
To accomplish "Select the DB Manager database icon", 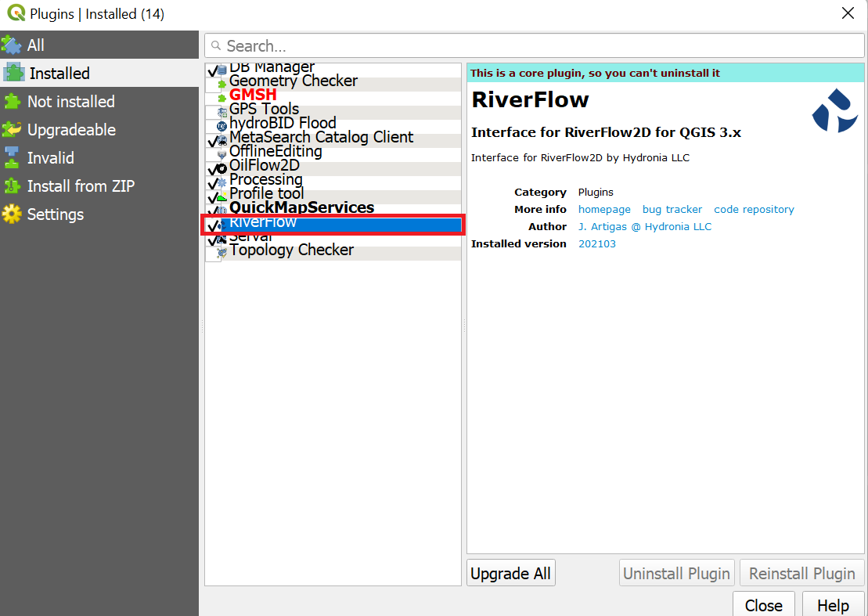I will [222, 70].
